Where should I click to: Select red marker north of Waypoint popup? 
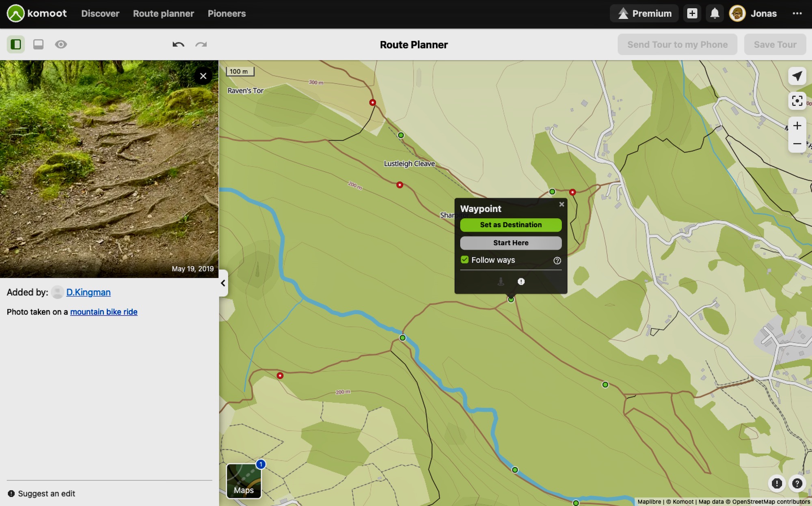point(572,192)
